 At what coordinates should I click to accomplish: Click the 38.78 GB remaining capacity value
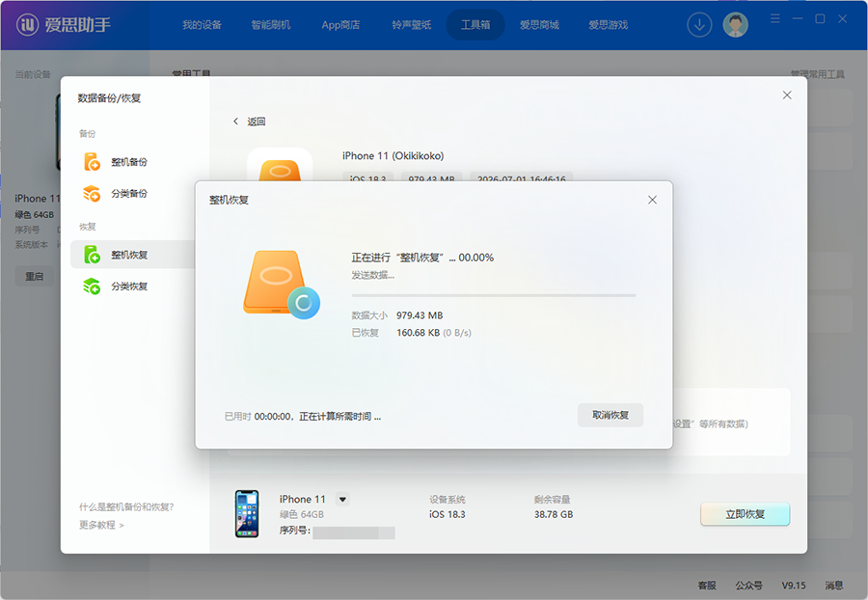[x=554, y=514]
